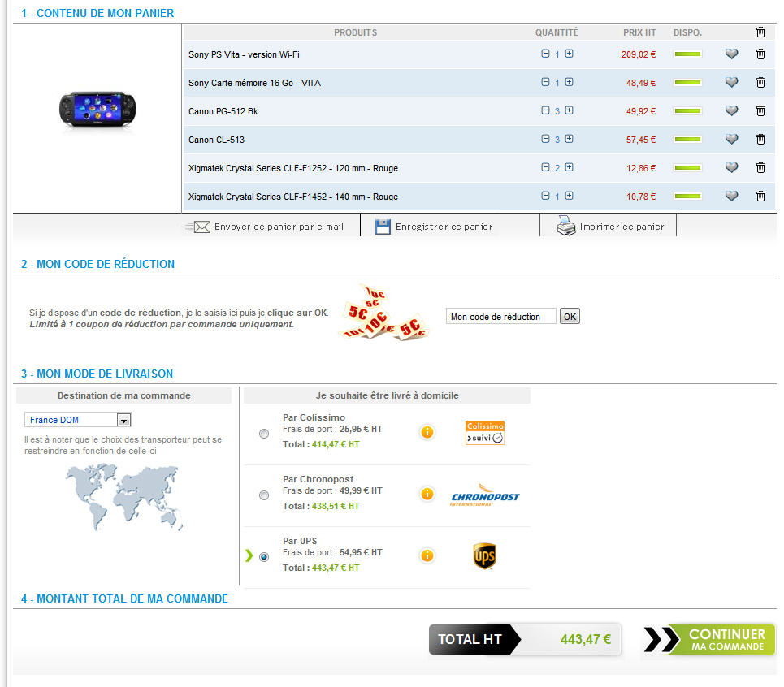Favorite the Xigmatek CLF-F1452 heart icon
The image size is (784, 687).
pyautogui.click(x=731, y=197)
